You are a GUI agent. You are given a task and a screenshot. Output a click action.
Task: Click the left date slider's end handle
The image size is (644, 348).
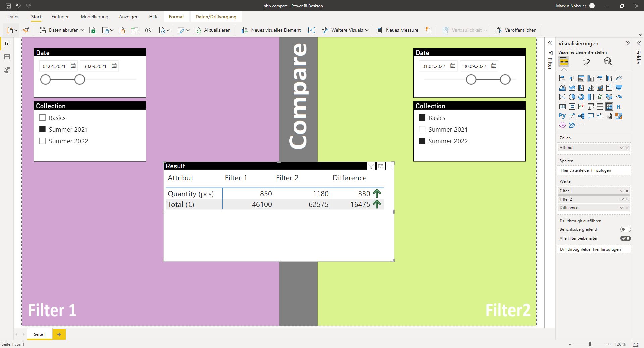tap(79, 80)
